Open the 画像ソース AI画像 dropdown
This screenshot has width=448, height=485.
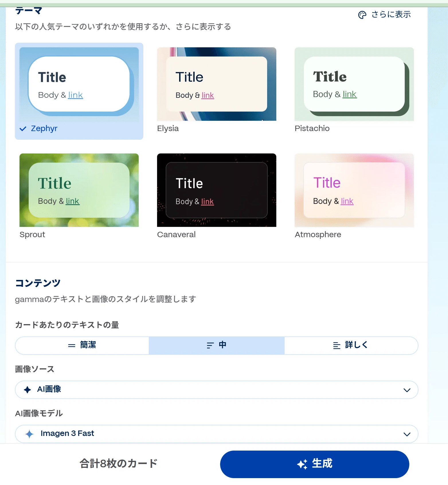click(x=217, y=389)
